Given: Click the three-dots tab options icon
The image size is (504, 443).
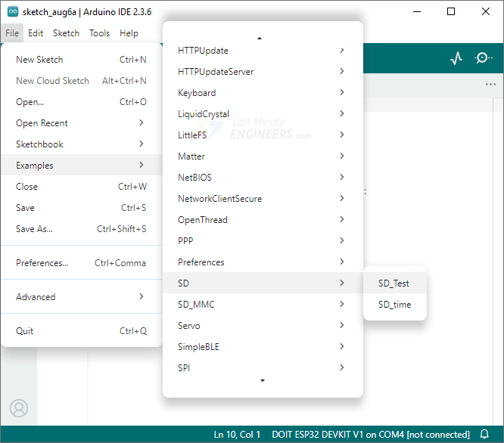Looking at the screenshot, I should [x=490, y=84].
